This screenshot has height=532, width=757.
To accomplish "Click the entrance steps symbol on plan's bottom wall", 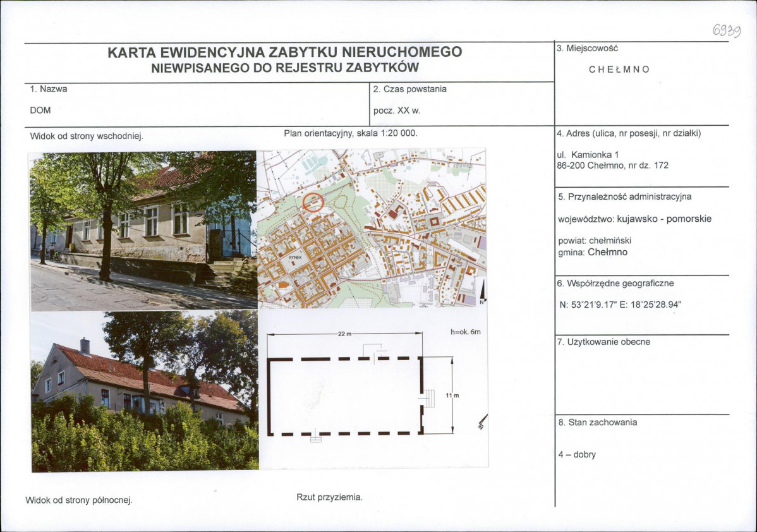I will (316, 437).
